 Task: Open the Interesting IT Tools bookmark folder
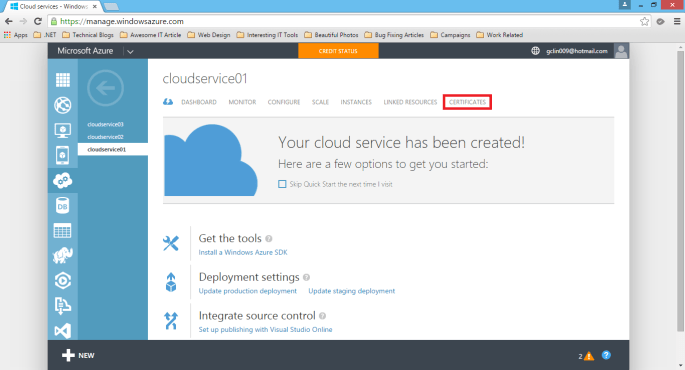(267, 35)
